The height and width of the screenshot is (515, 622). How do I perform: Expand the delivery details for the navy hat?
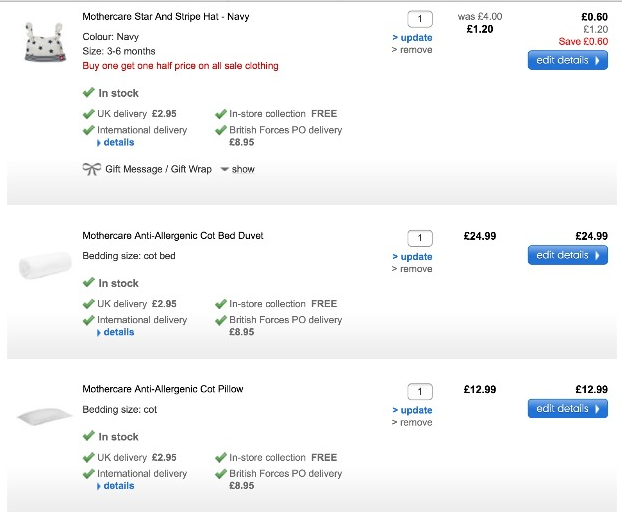pyautogui.click(x=117, y=143)
